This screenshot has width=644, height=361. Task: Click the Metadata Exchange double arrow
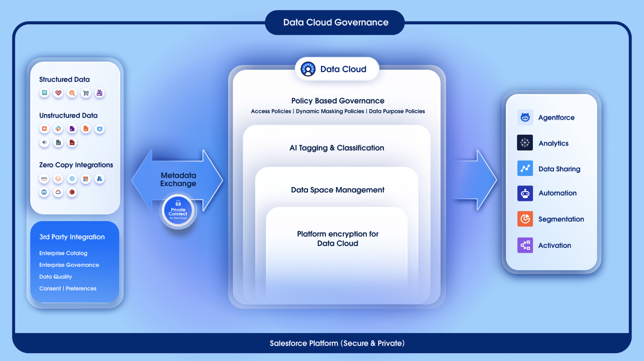point(178,179)
